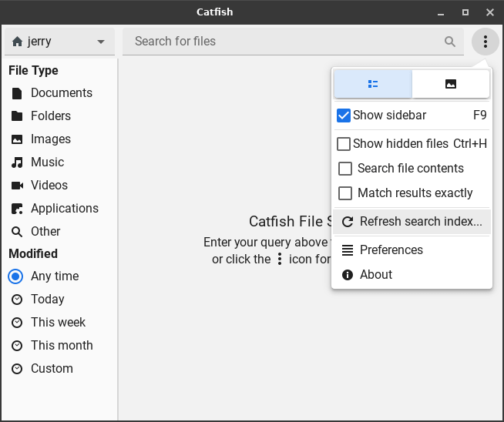Viewport: 504px width, 422px height.
Task: Open the three-dot options menu button
Action: click(485, 42)
